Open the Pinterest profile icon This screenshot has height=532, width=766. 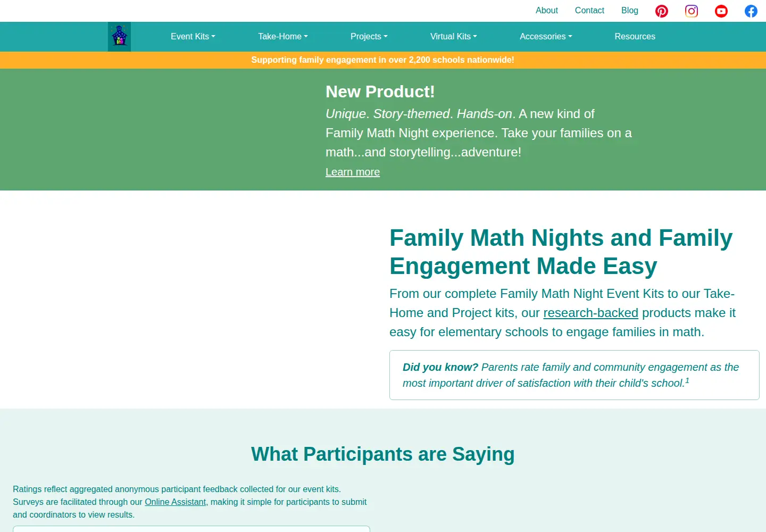tap(662, 11)
